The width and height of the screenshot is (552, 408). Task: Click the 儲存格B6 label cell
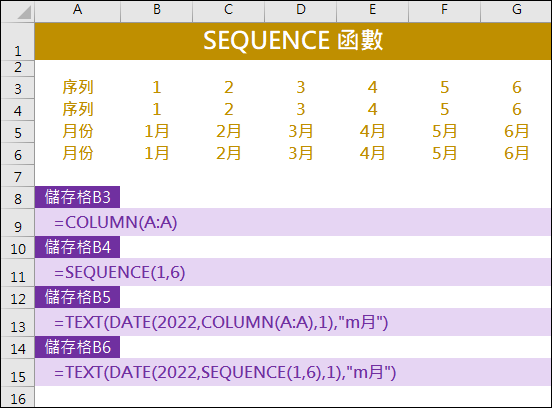point(77,347)
